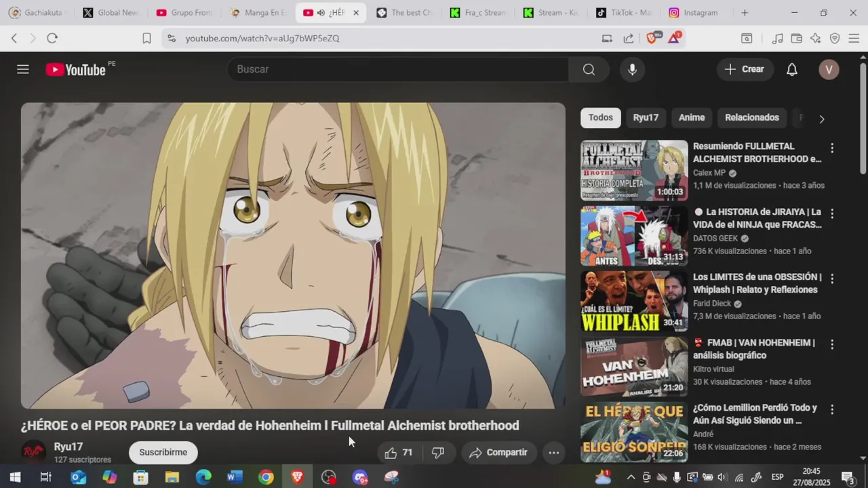Install app from address bar icon
The height and width of the screenshot is (488, 868).
tap(607, 39)
